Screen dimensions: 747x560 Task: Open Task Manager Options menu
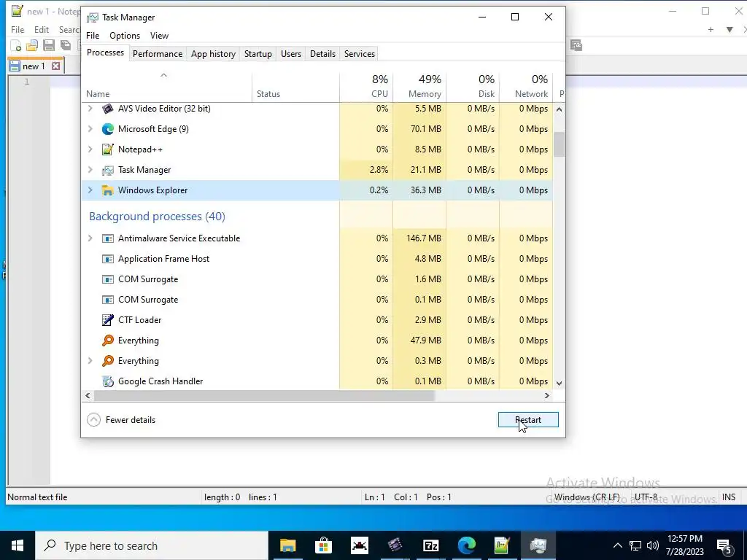[125, 36]
